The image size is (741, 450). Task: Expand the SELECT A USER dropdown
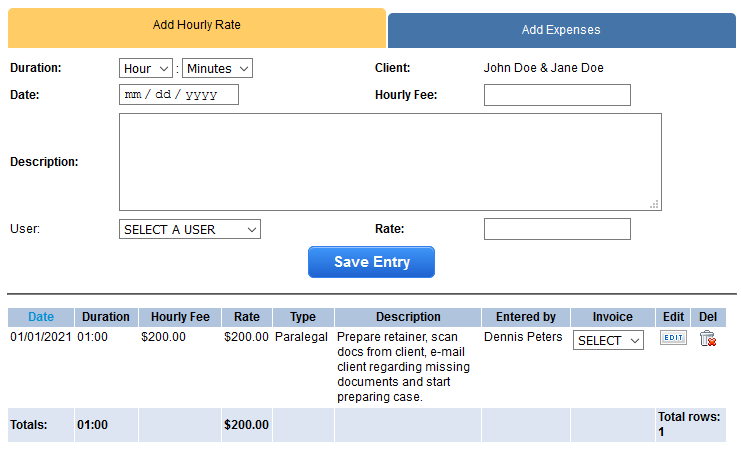point(189,229)
